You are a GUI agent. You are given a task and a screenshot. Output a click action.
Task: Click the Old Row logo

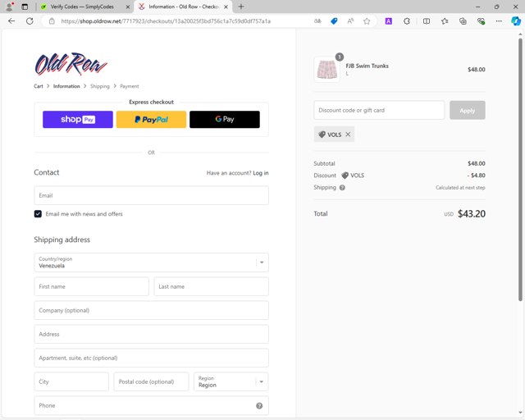[x=71, y=64]
